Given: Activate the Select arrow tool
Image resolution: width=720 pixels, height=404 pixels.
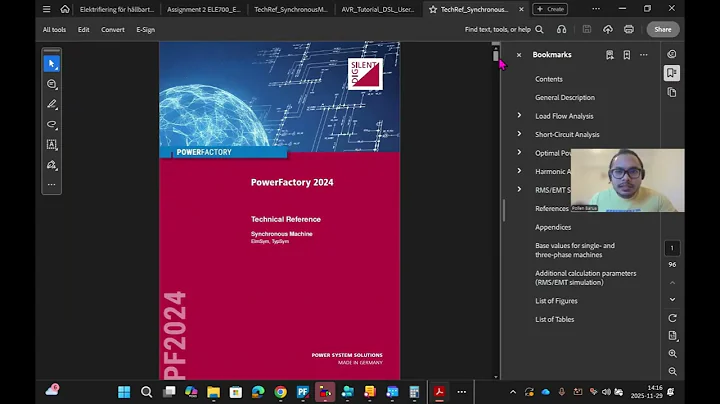Looking at the screenshot, I should coord(51,64).
